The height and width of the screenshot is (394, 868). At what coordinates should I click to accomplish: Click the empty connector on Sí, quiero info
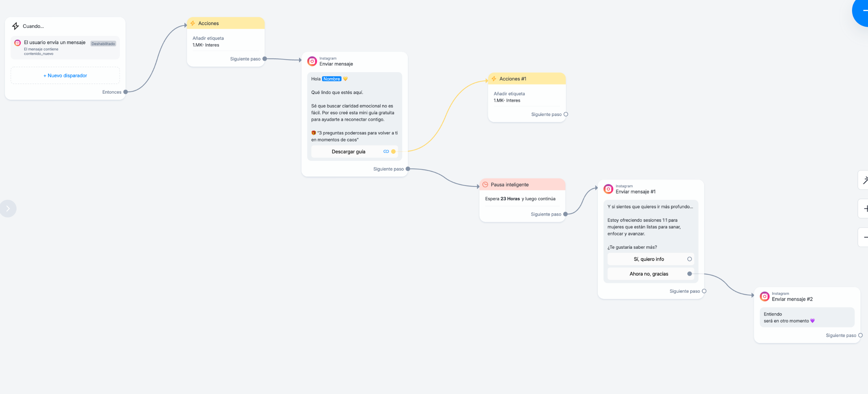click(689, 259)
